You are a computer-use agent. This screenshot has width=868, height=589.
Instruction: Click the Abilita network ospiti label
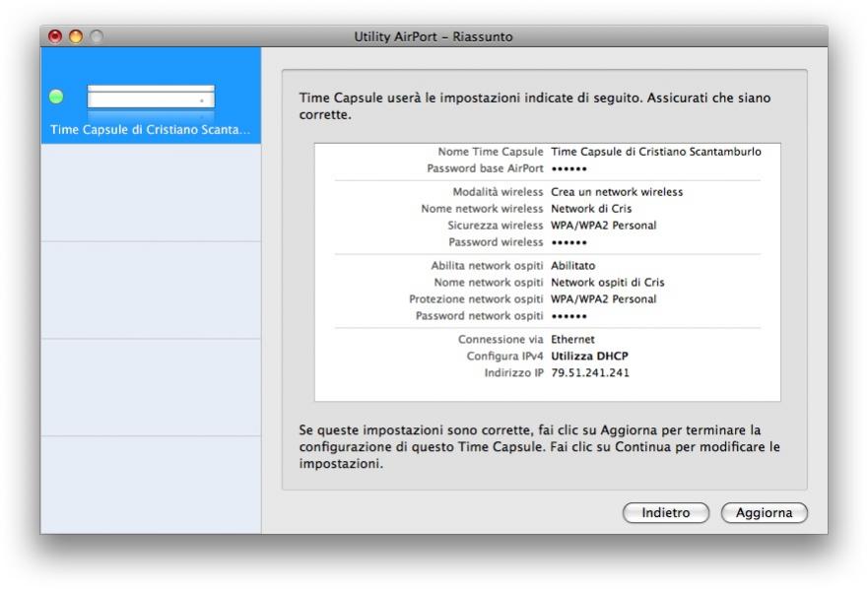click(487, 266)
